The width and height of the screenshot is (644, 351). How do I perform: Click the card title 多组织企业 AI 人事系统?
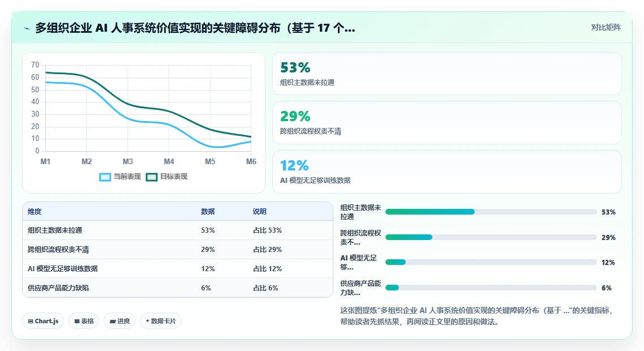(x=195, y=28)
